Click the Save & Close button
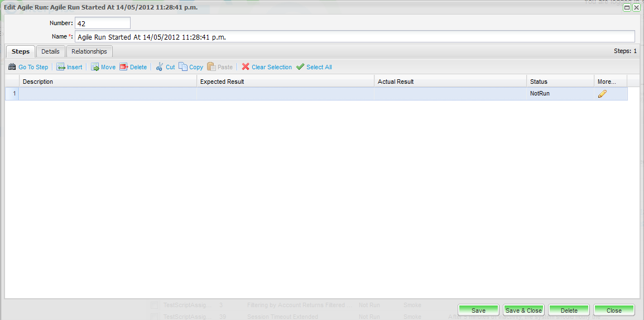The height and width of the screenshot is (320, 644). point(523,311)
